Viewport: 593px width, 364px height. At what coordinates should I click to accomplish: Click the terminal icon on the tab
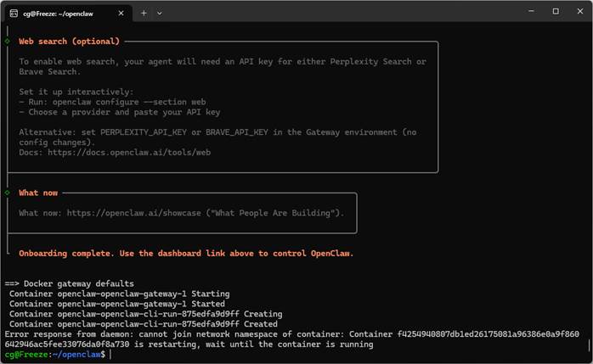click(x=14, y=13)
